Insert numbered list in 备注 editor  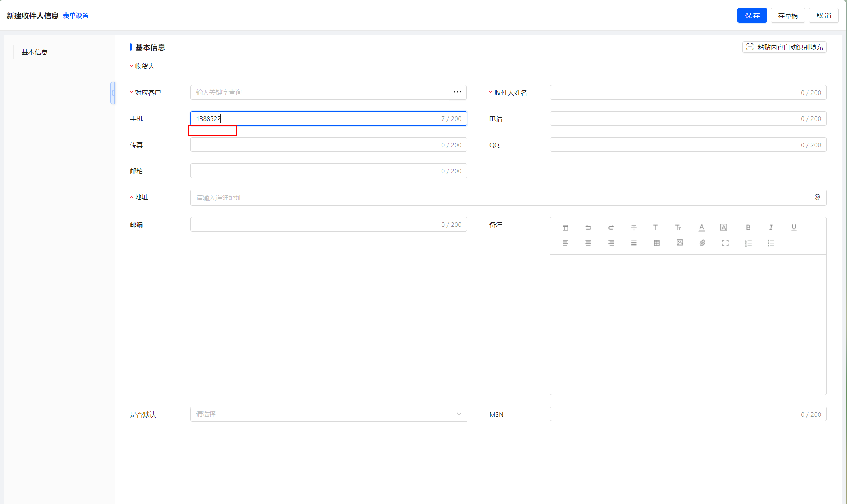click(748, 243)
